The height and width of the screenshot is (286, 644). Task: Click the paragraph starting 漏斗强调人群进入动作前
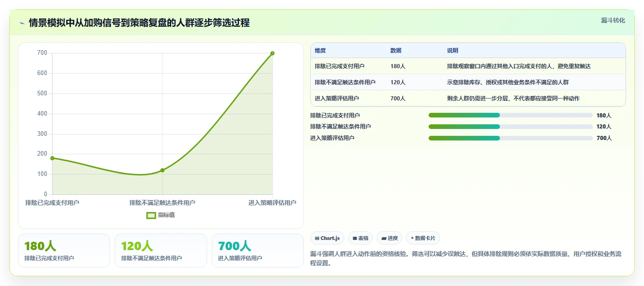(466, 259)
